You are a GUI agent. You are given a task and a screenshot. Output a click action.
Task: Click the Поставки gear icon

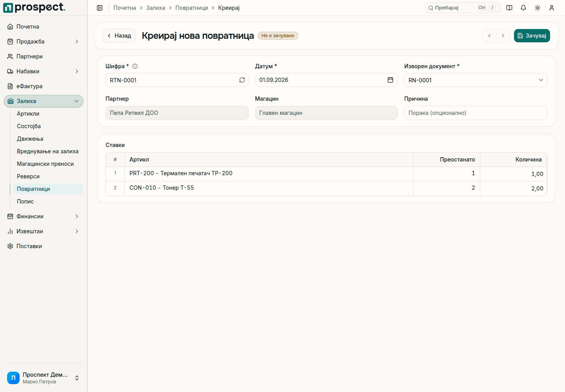coord(10,246)
